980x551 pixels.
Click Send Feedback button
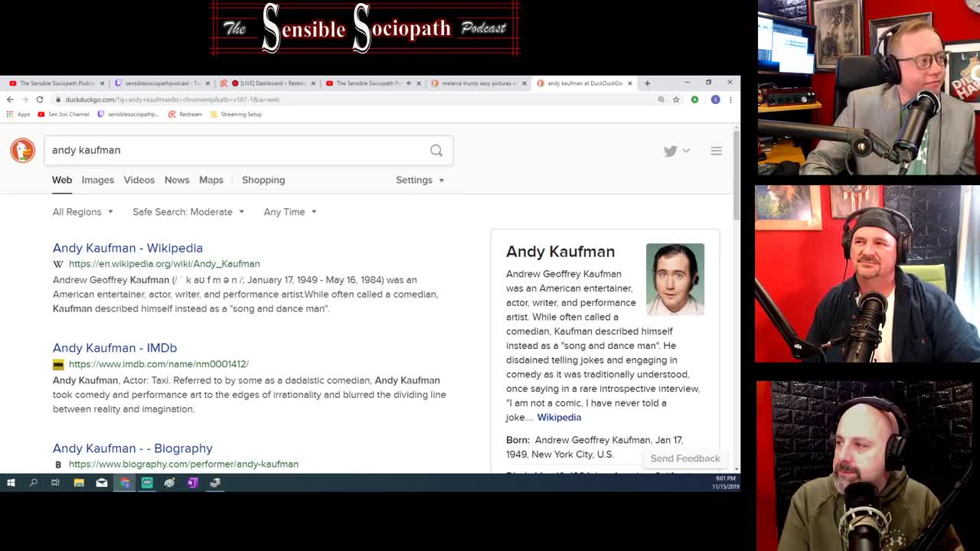(x=685, y=458)
